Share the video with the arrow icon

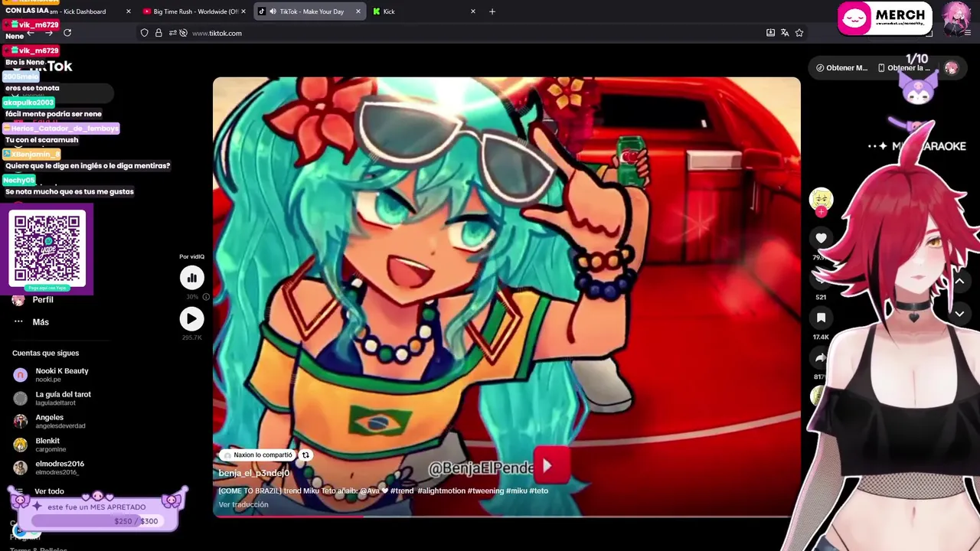(820, 357)
